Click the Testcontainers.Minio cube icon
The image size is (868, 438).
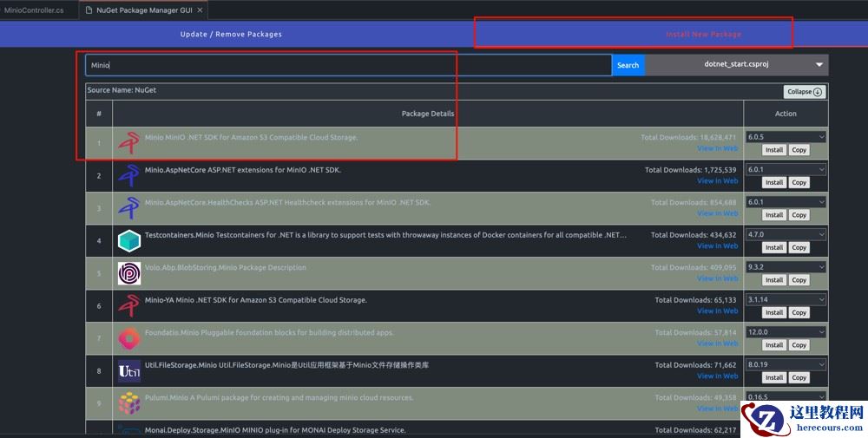[129, 241]
